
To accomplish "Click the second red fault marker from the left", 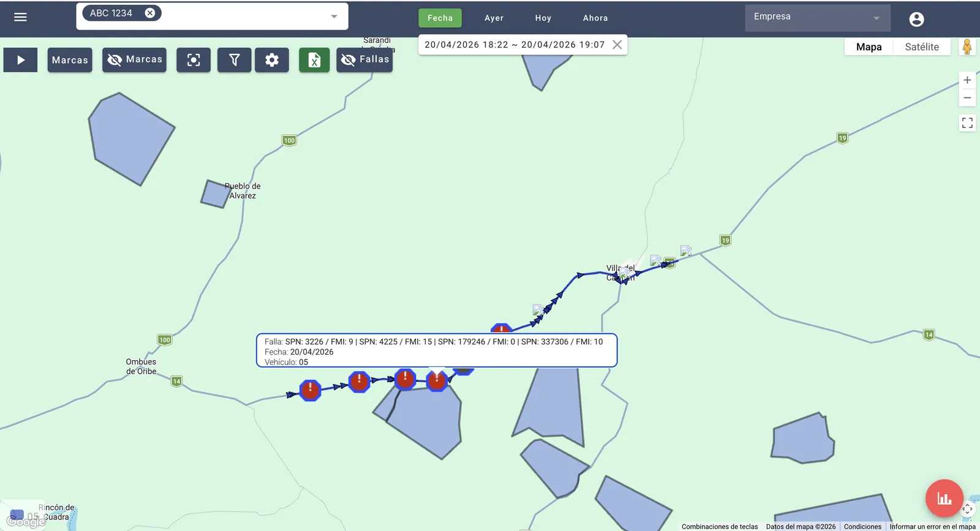I will pos(359,382).
